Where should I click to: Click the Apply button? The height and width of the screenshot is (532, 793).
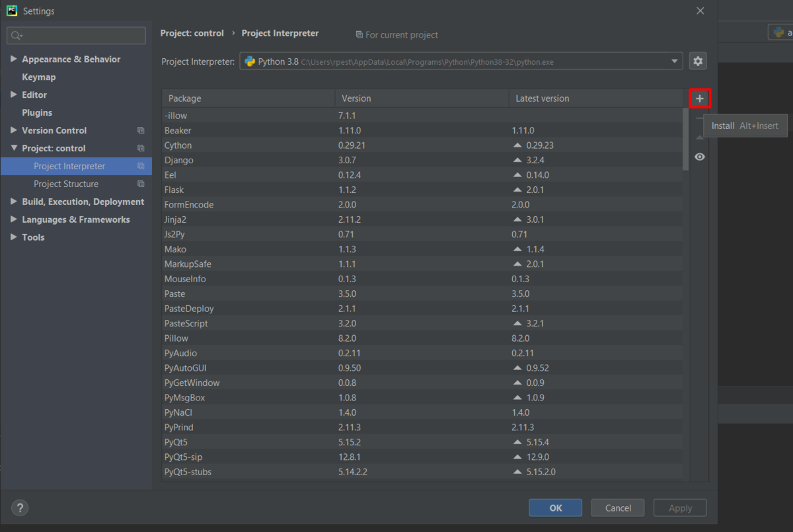(x=680, y=508)
